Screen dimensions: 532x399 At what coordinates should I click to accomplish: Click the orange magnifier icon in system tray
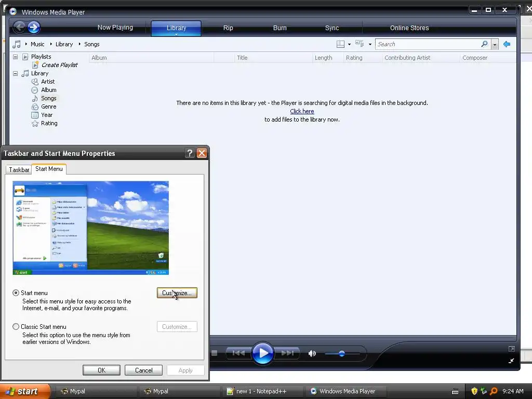pyautogui.click(x=494, y=391)
